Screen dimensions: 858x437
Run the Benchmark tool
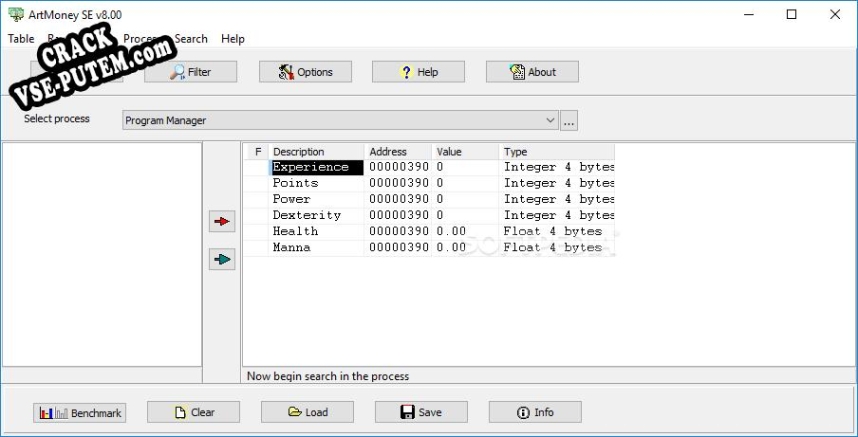[x=80, y=412]
